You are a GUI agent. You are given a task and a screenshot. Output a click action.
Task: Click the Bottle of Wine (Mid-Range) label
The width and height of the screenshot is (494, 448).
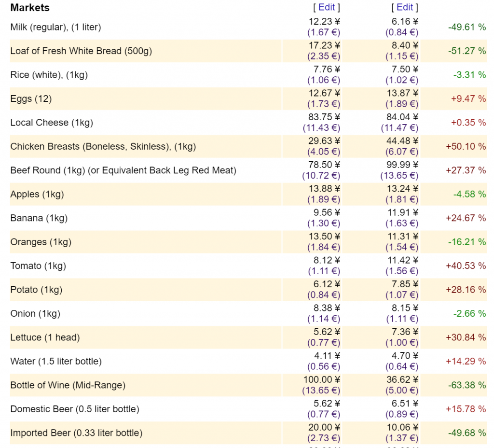(x=68, y=385)
